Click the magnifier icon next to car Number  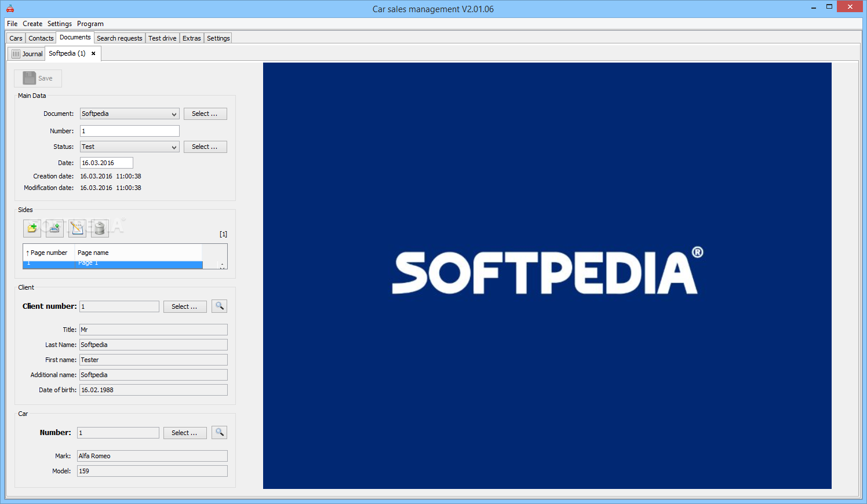(x=220, y=432)
